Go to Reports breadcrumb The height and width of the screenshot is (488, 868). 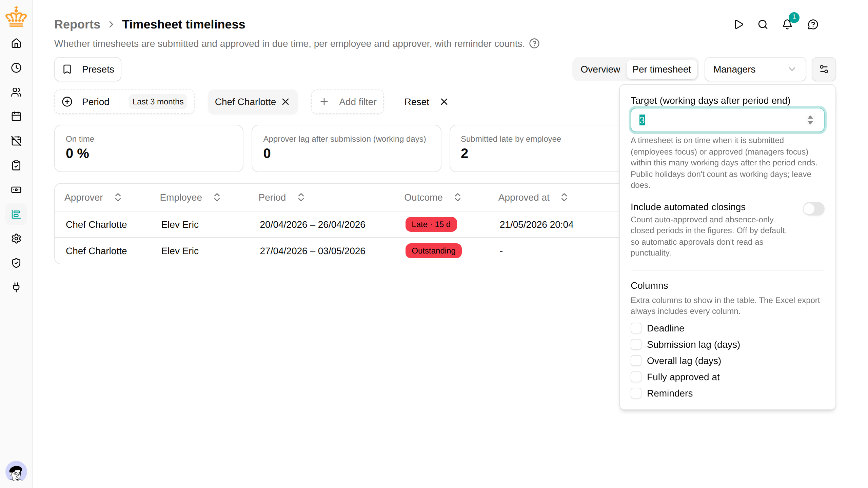pos(77,24)
